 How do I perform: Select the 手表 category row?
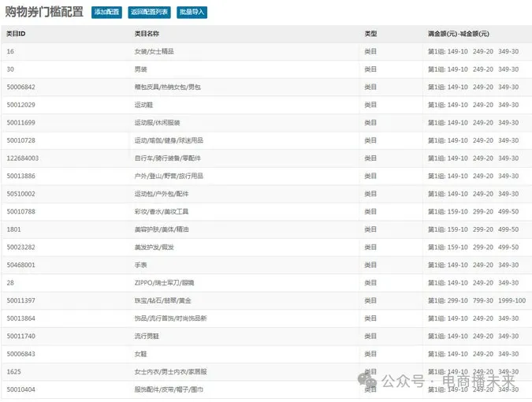click(141, 265)
